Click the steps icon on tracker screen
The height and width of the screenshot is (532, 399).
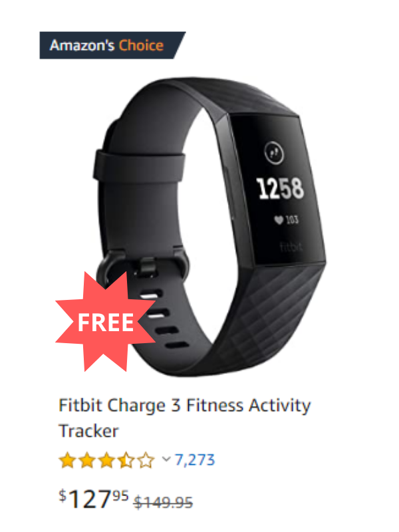click(x=274, y=153)
